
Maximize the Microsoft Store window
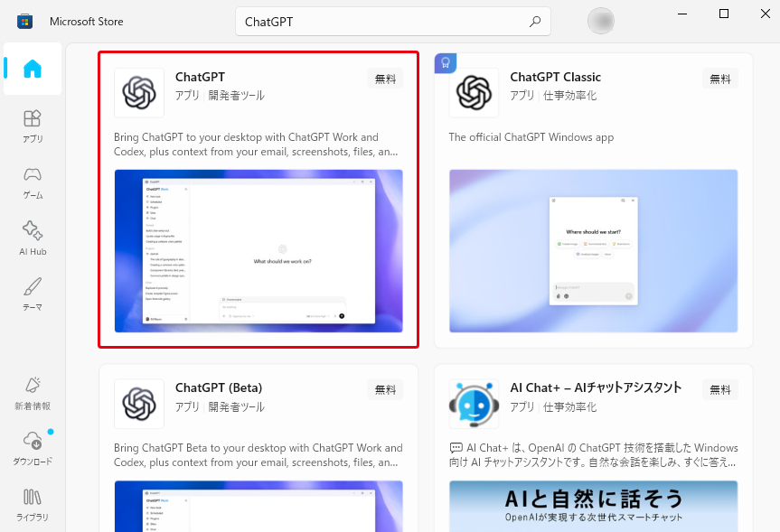click(724, 14)
